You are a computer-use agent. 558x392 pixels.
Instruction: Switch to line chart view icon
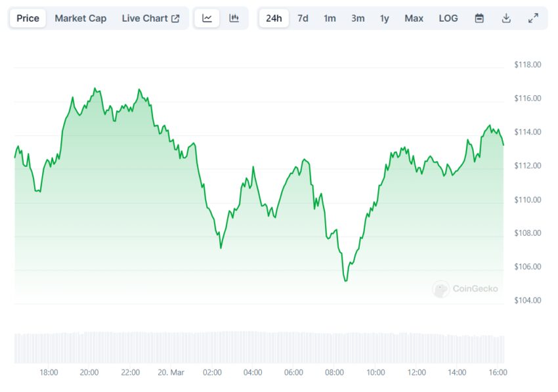coord(207,18)
